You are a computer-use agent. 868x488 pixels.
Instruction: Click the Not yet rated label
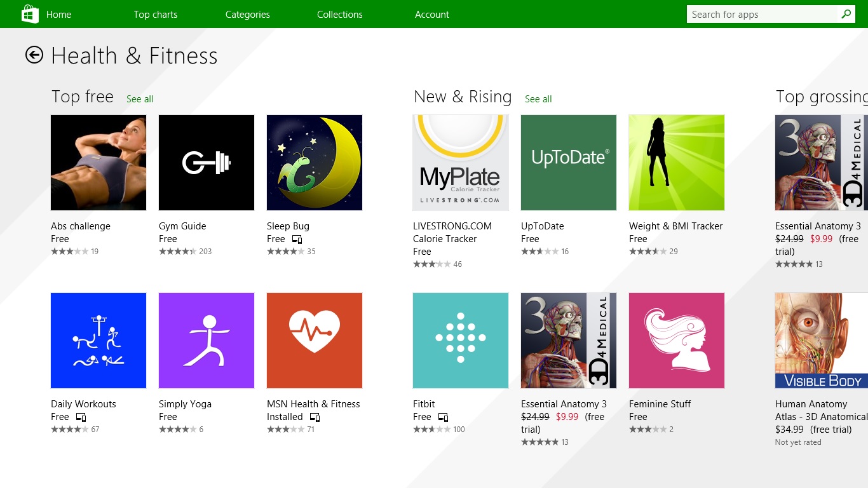click(798, 442)
